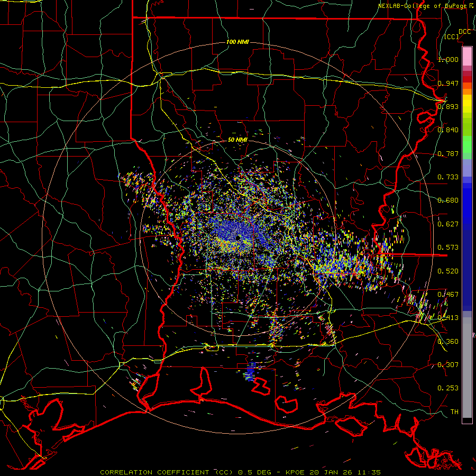Click the 0.360 legend value
The height and width of the screenshot is (476, 476).
(x=448, y=342)
